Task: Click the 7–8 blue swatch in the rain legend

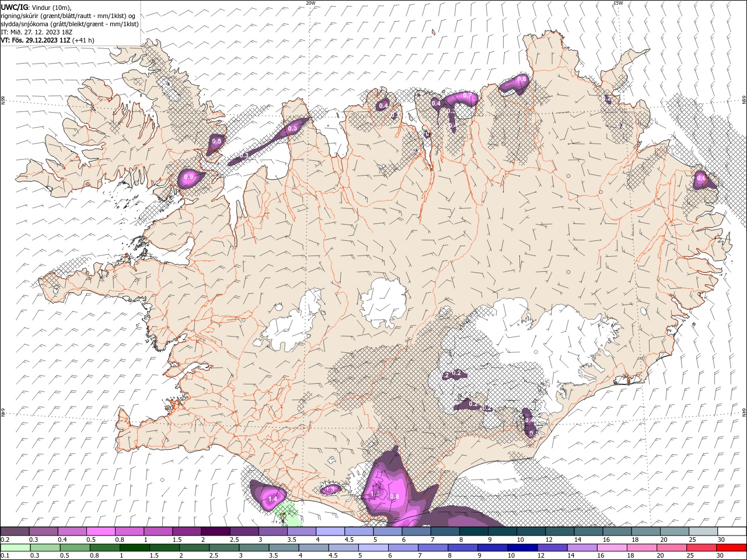Action: tap(432, 548)
